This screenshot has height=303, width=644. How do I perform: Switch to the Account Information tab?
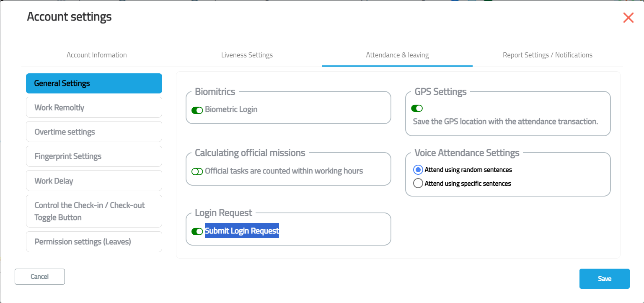pyautogui.click(x=96, y=55)
